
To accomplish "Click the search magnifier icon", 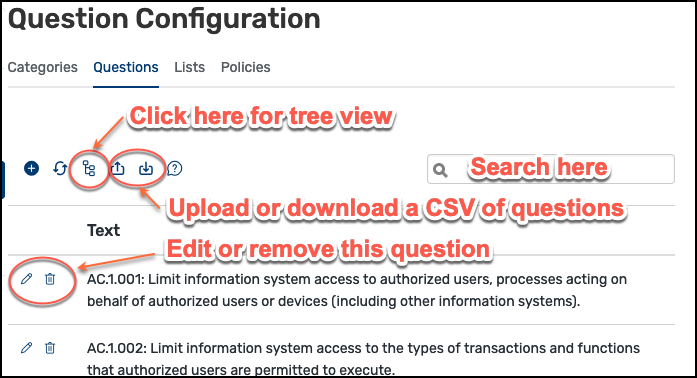I will 440,170.
